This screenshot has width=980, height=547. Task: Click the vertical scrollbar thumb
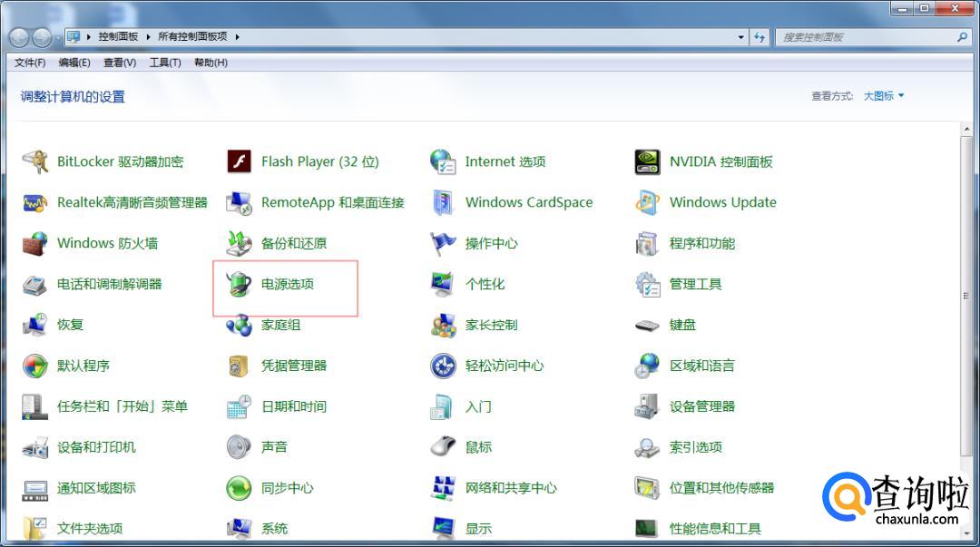click(967, 296)
